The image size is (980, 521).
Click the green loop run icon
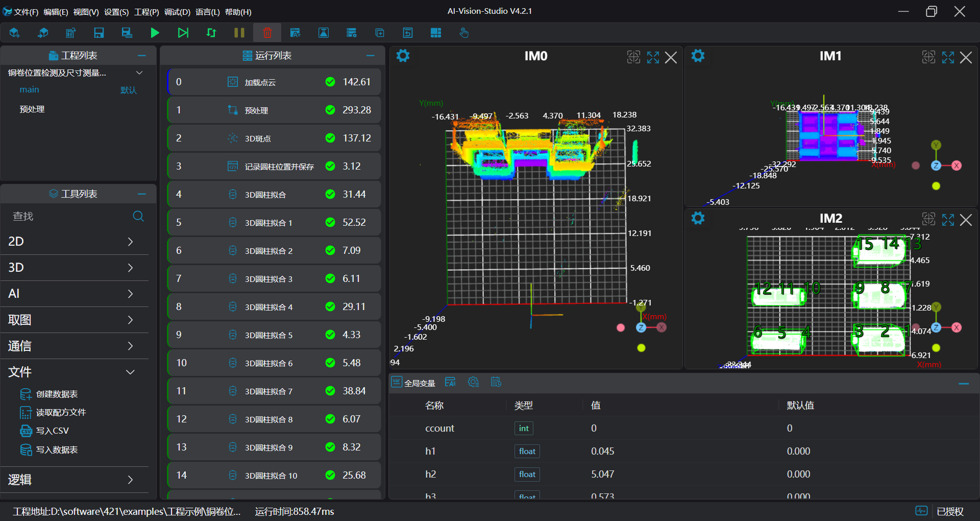point(211,33)
